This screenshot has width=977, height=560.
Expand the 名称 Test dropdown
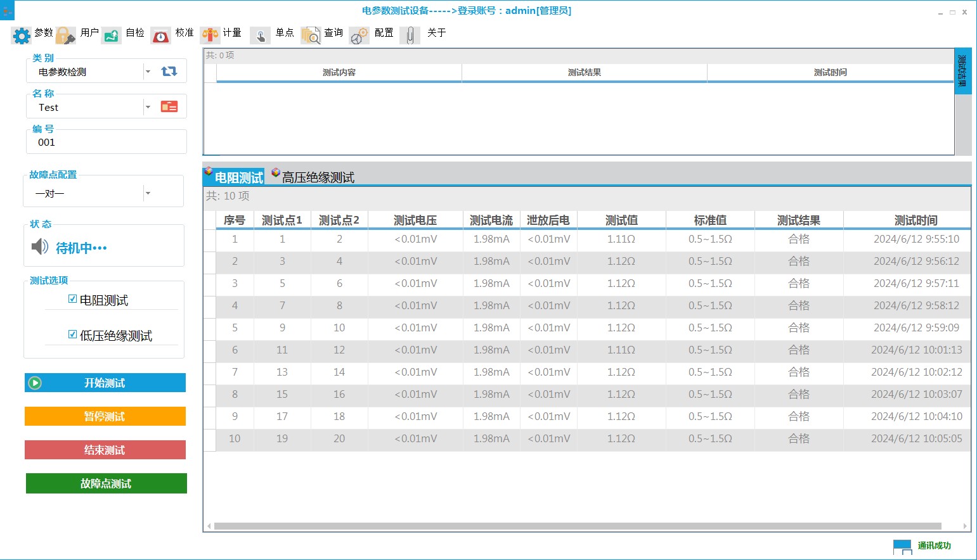click(x=148, y=107)
